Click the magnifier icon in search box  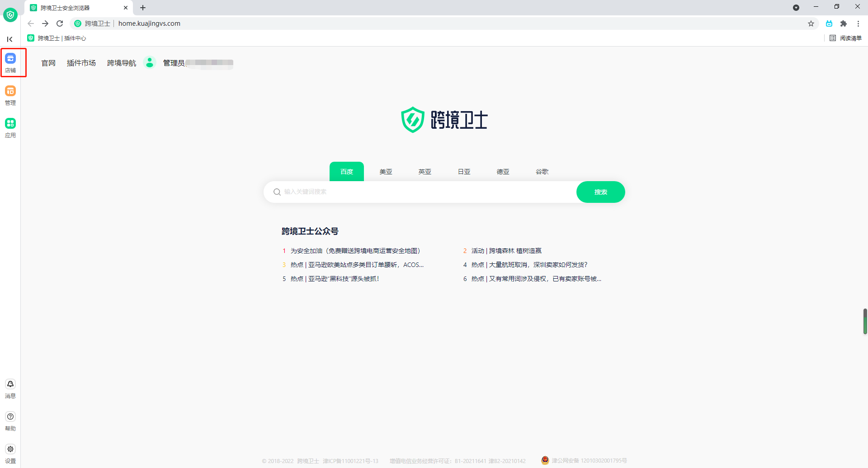tap(277, 192)
